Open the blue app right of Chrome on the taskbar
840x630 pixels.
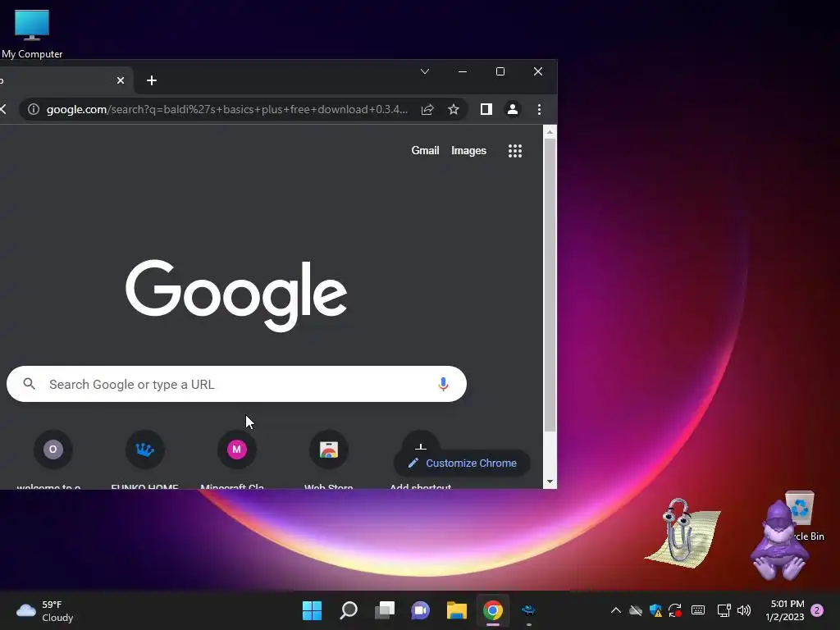coord(529,610)
